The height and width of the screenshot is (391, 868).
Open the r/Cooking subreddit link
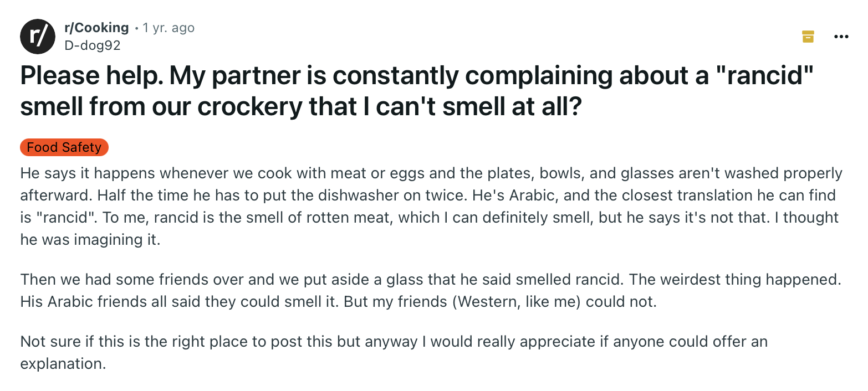pyautogui.click(x=96, y=28)
